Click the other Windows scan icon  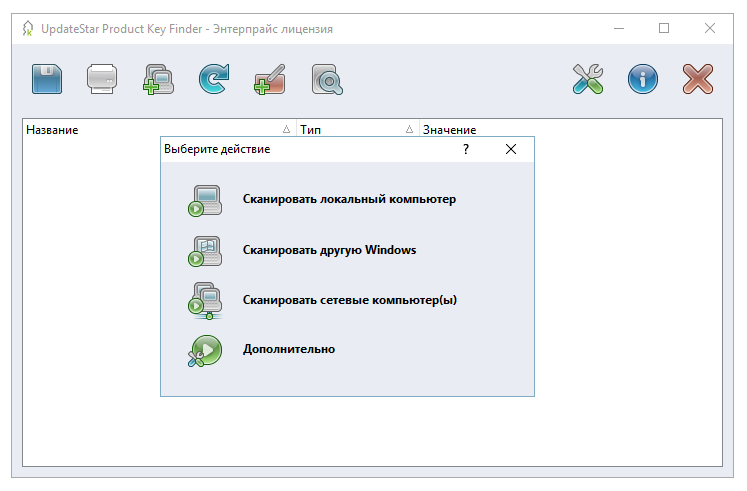tap(205, 251)
